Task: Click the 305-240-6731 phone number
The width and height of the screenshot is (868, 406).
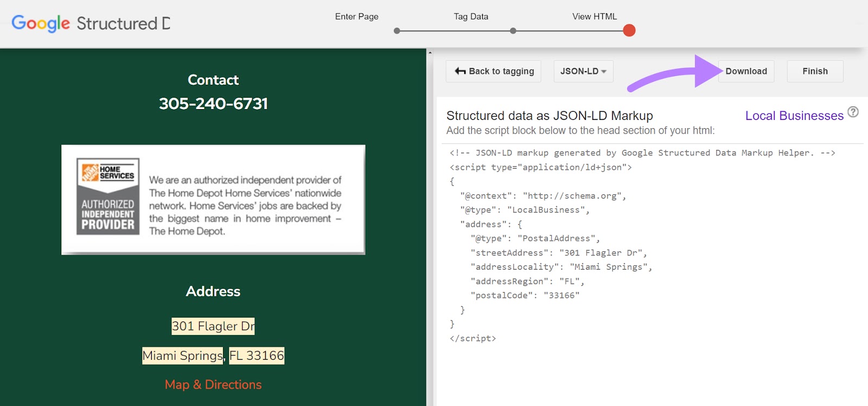Action: (213, 104)
